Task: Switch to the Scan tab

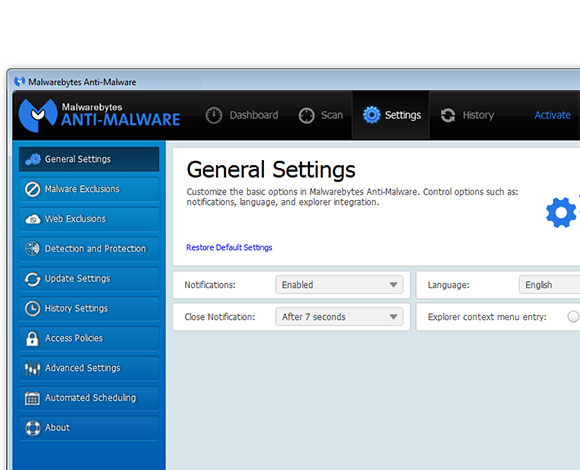Action: (x=321, y=115)
